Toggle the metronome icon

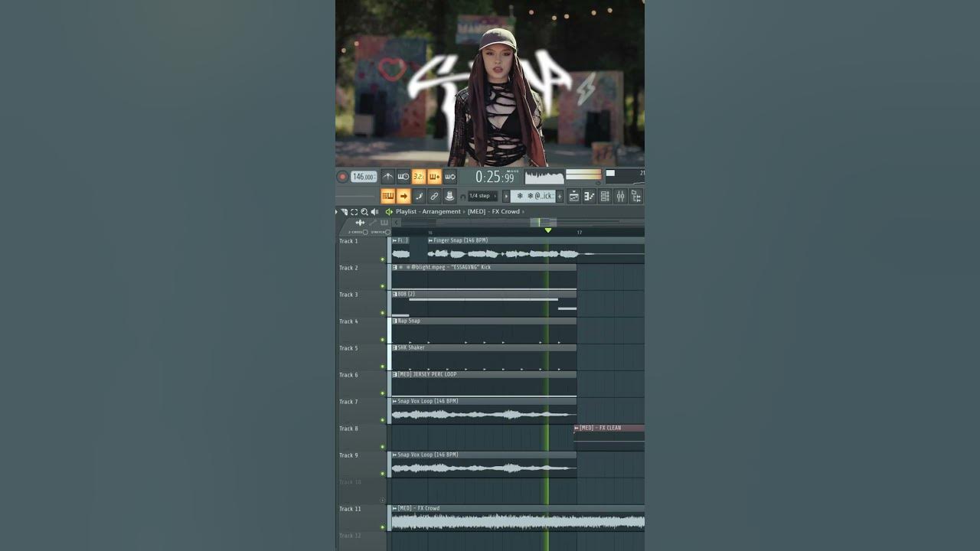[388, 177]
